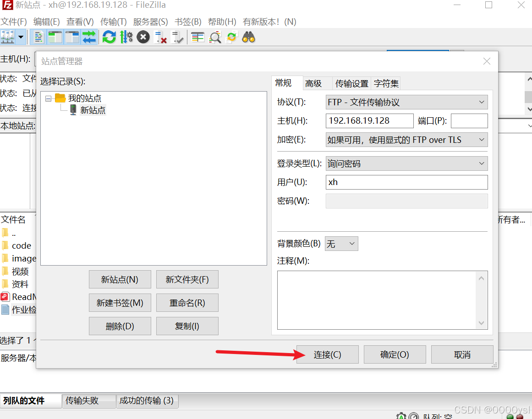Image resolution: width=532 pixels, height=419 pixels.
Task: Search for files with binoculars icon
Action: [248, 37]
